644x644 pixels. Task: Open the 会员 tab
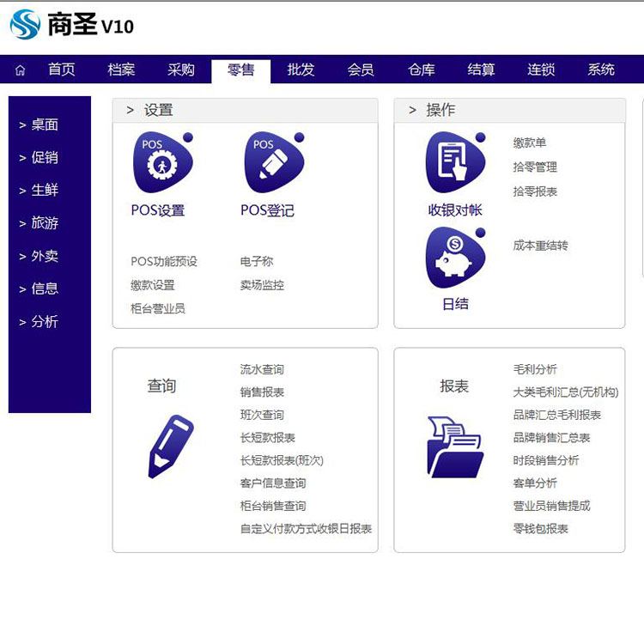pos(361,70)
